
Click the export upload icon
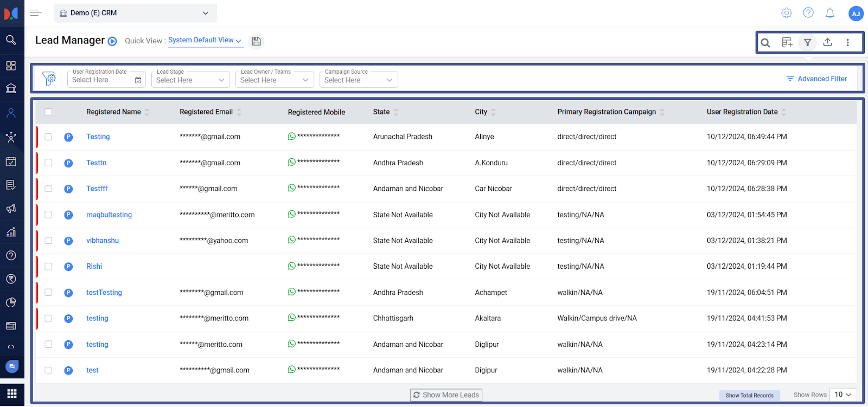click(827, 42)
